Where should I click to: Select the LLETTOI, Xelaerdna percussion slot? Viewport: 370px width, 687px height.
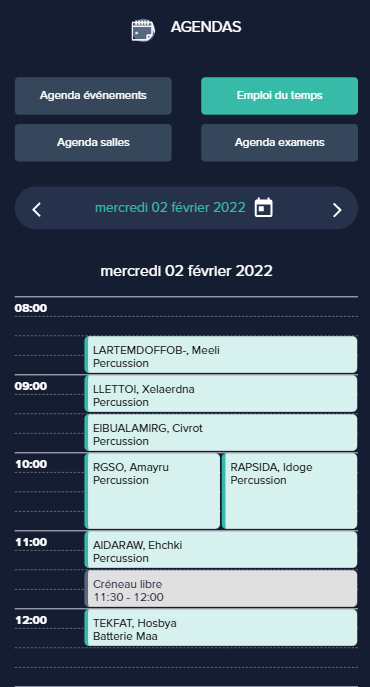point(221,393)
